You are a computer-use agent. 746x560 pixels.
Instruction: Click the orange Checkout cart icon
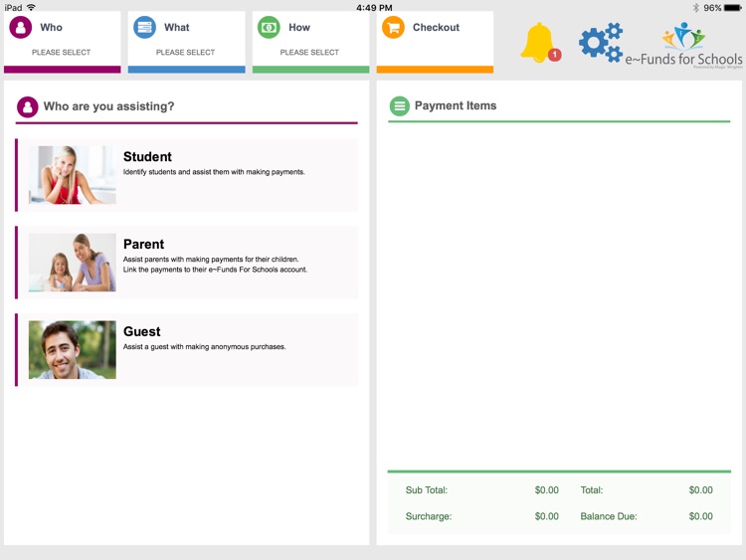pyautogui.click(x=393, y=28)
